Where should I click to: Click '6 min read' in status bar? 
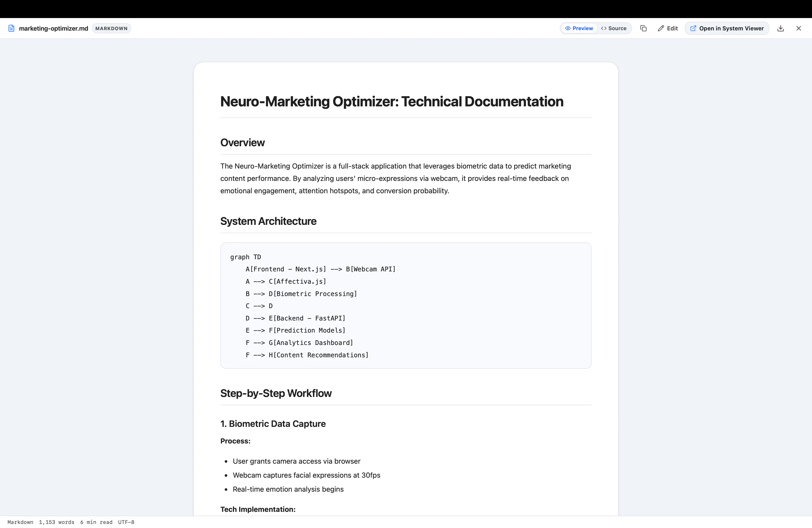[96, 522]
